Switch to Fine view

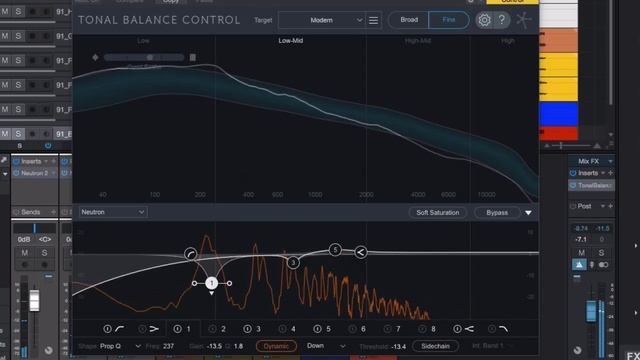point(449,20)
